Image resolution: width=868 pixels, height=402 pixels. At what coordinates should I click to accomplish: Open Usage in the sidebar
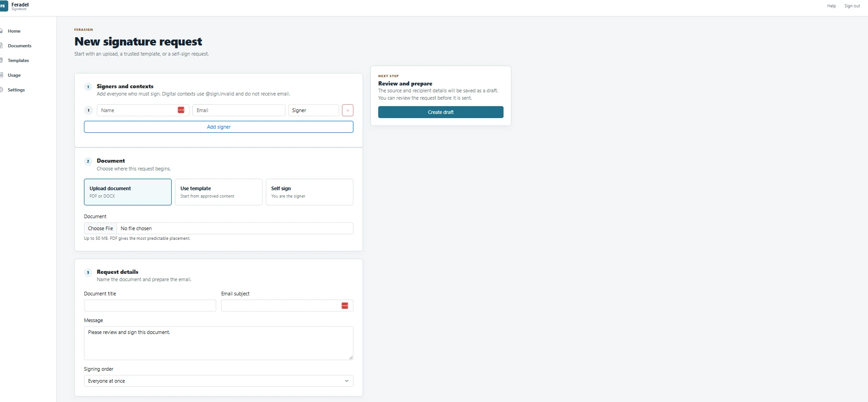pos(14,75)
